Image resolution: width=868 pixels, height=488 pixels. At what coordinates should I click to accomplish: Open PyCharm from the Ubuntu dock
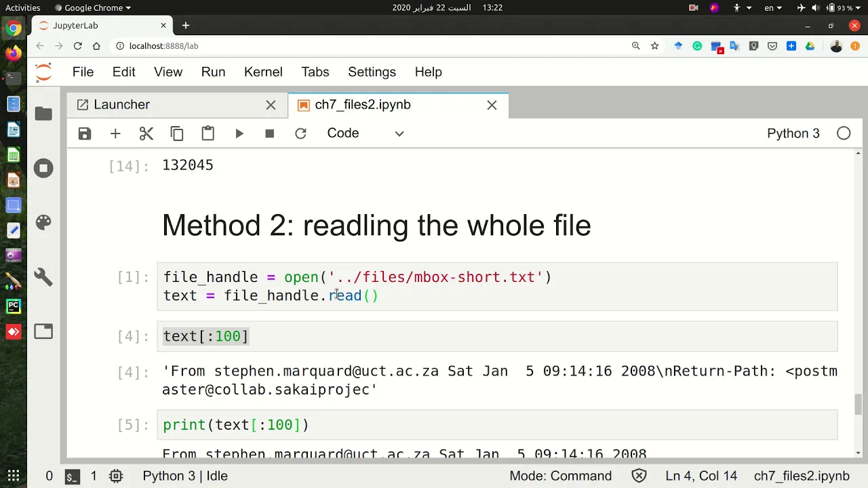click(x=14, y=306)
